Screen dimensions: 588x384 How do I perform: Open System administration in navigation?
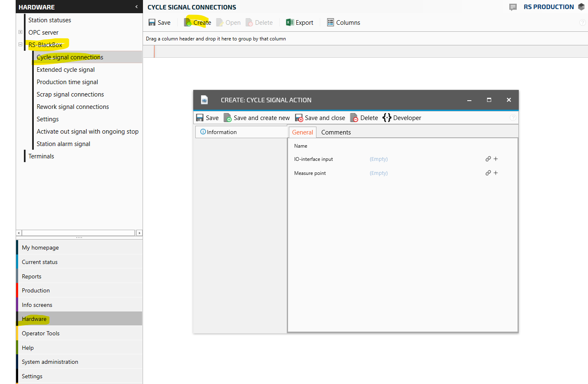(50, 362)
